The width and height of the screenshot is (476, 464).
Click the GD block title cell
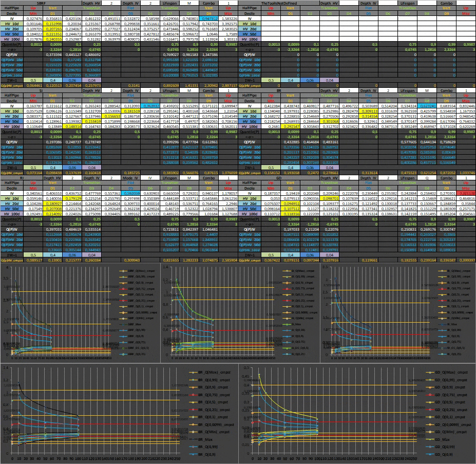coord(279,178)
